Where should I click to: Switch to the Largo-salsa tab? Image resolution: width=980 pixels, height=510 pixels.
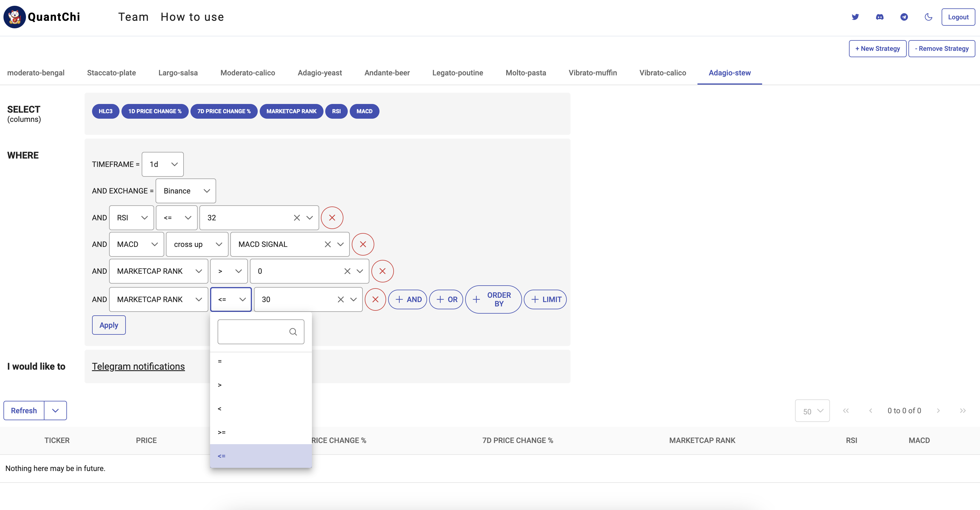tap(178, 73)
